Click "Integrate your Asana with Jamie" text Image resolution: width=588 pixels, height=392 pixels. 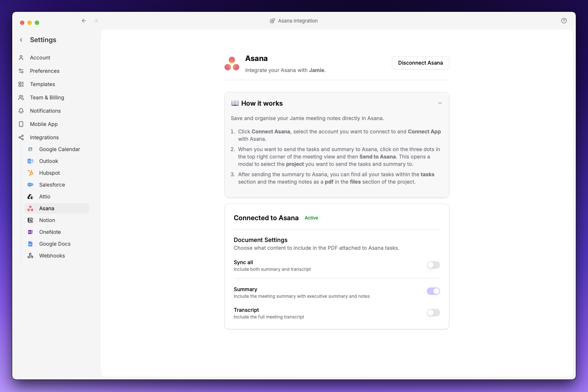click(x=285, y=70)
